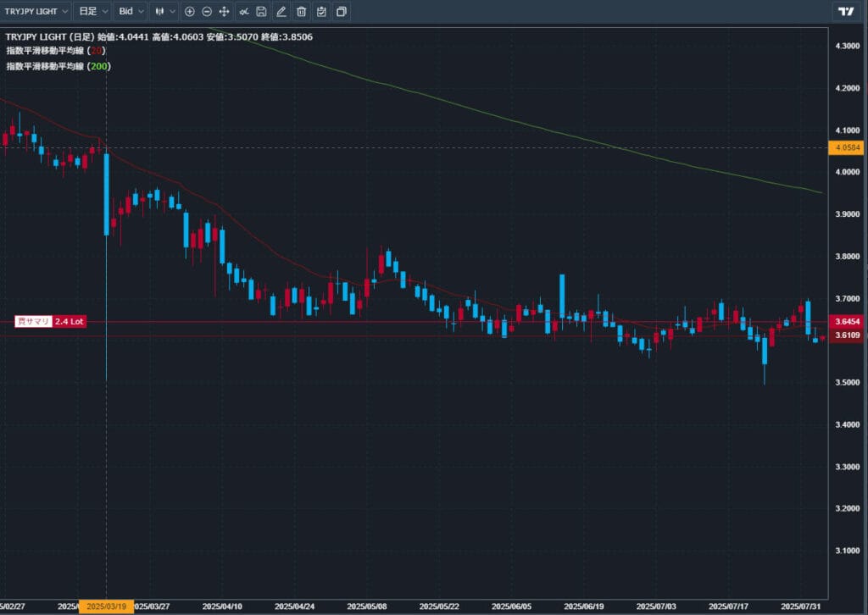Viewport: 868px width, 615px height.
Task: Click the red 3.6454 price label
Action: (848, 322)
